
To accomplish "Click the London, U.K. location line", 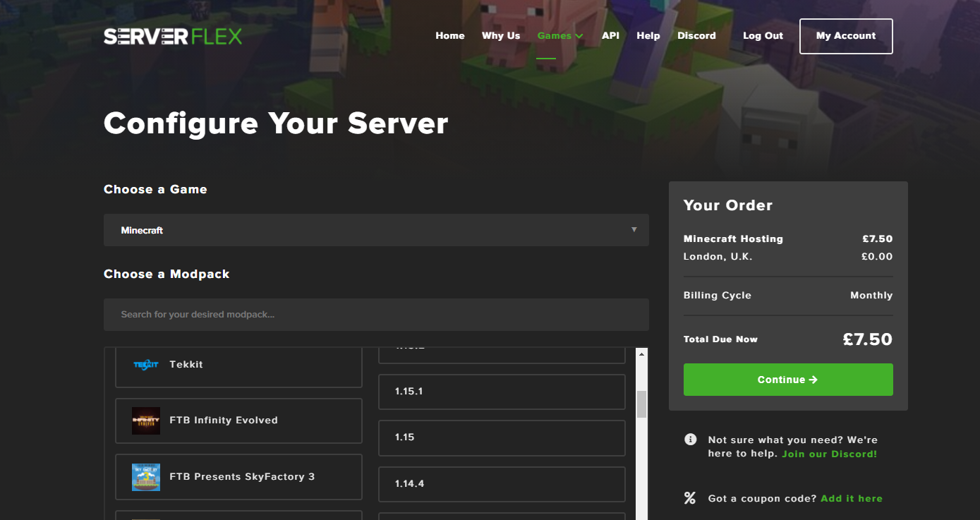I will (788, 257).
